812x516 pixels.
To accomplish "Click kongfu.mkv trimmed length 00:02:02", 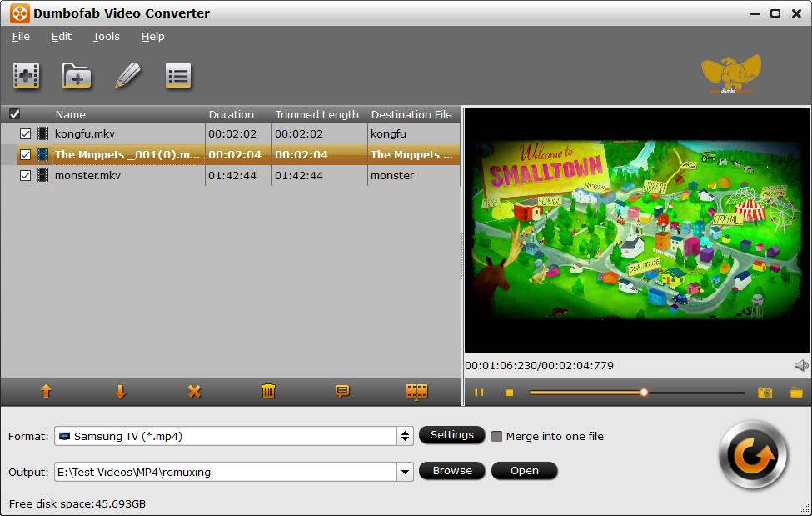I will click(x=299, y=134).
